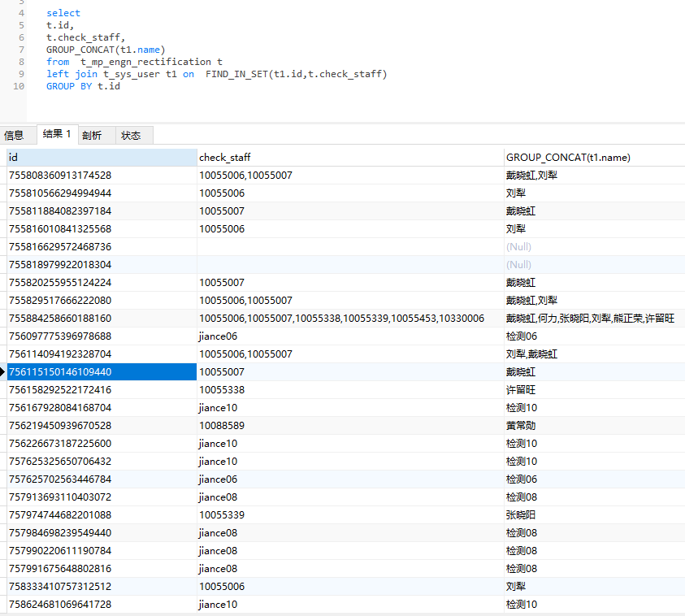Click name cell 张晓阳
The height and width of the screenshot is (616, 685).
(594, 515)
